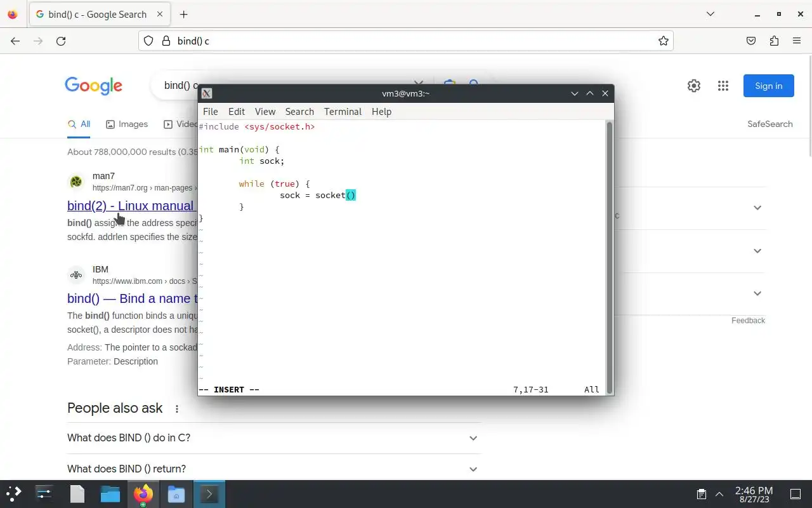Go forward in the Firefox browser
Image resolution: width=812 pixels, height=508 pixels.
[38, 41]
